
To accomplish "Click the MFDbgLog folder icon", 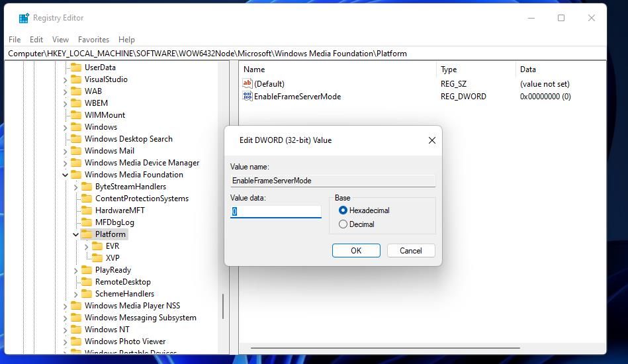I will coord(87,222).
